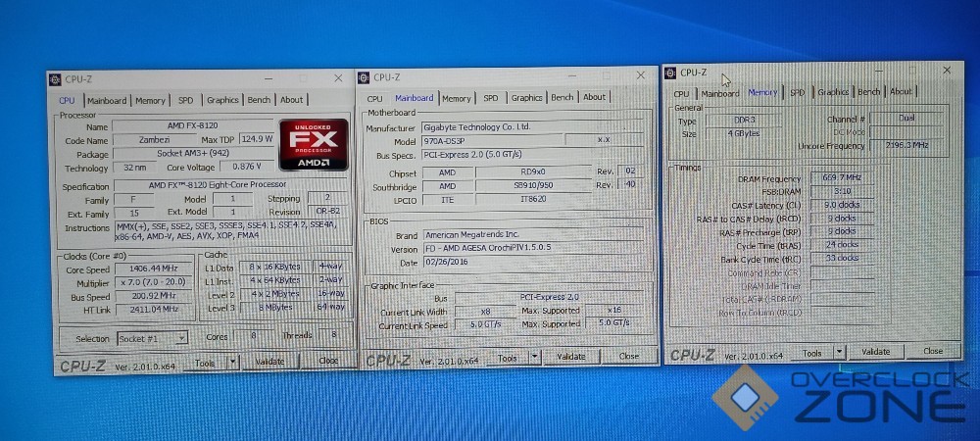Open the Bench tab in the mainboard window
Screen dimensions: 980x441
coord(562,98)
